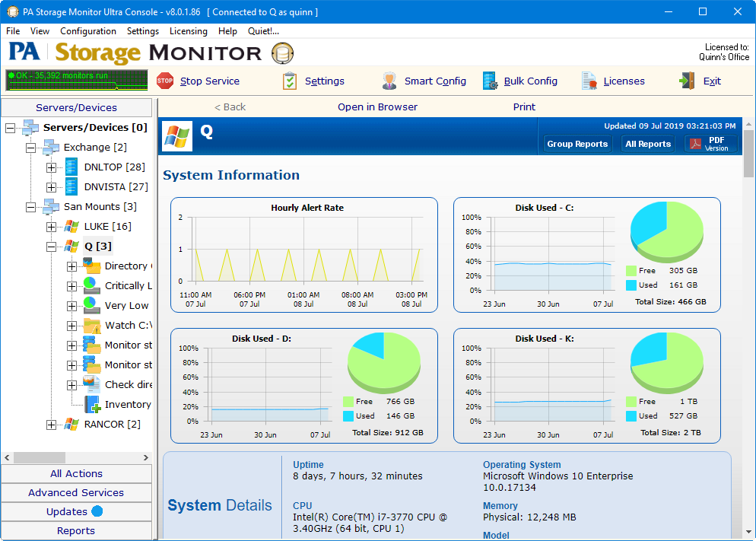Collapse the Q server node

(51, 247)
